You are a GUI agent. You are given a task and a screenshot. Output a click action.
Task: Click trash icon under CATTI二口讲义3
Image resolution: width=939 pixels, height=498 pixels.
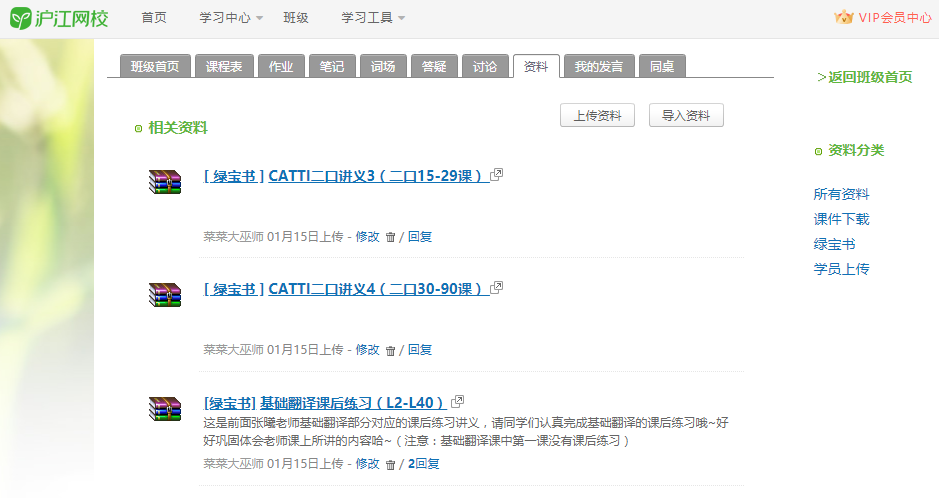390,238
